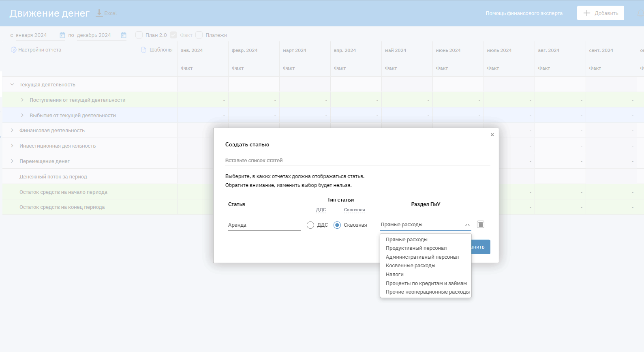Viewport: 644px width, 352px height.
Task: Choose Продуктивный персонал option
Action: [416, 248]
